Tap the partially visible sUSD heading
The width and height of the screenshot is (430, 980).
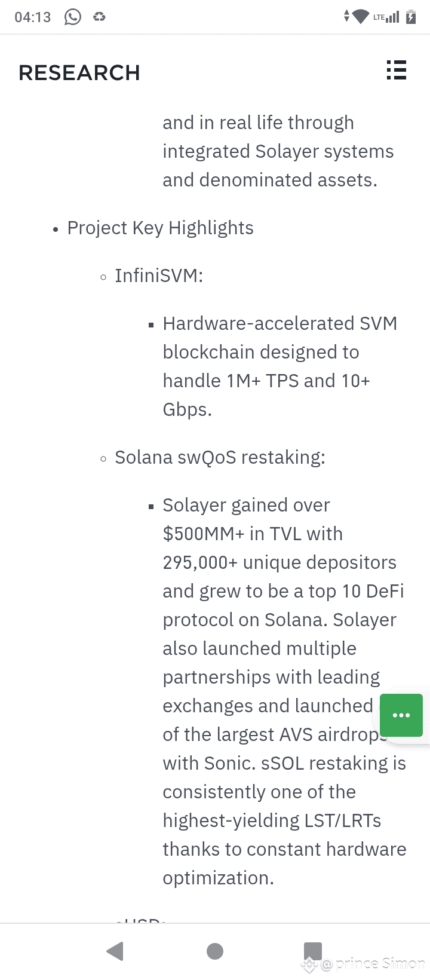click(140, 920)
